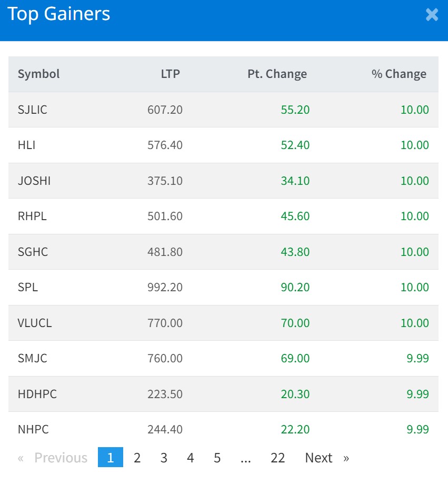Screen dimensions: 448x494
Task: Sort by Symbol column header
Action: pyautogui.click(x=39, y=74)
